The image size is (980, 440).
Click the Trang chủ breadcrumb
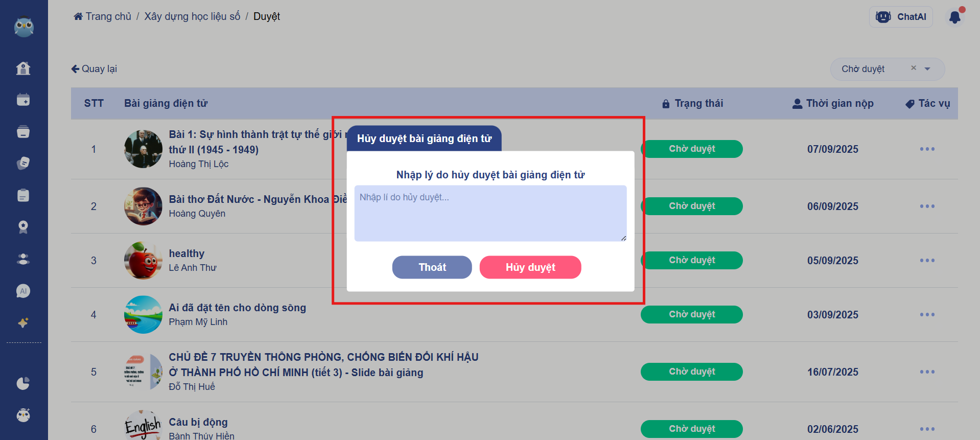tap(103, 16)
